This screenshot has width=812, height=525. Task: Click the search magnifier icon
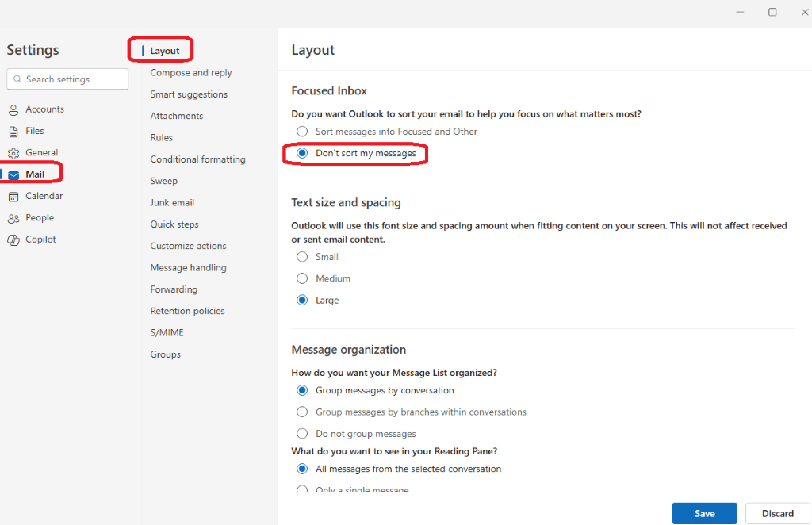pos(17,79)
